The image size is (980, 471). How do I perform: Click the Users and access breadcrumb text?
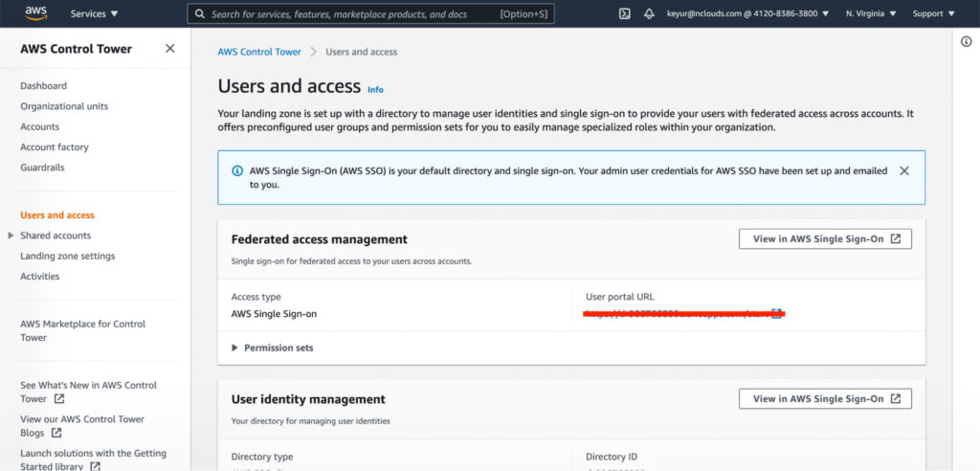(x=361, y=52)
